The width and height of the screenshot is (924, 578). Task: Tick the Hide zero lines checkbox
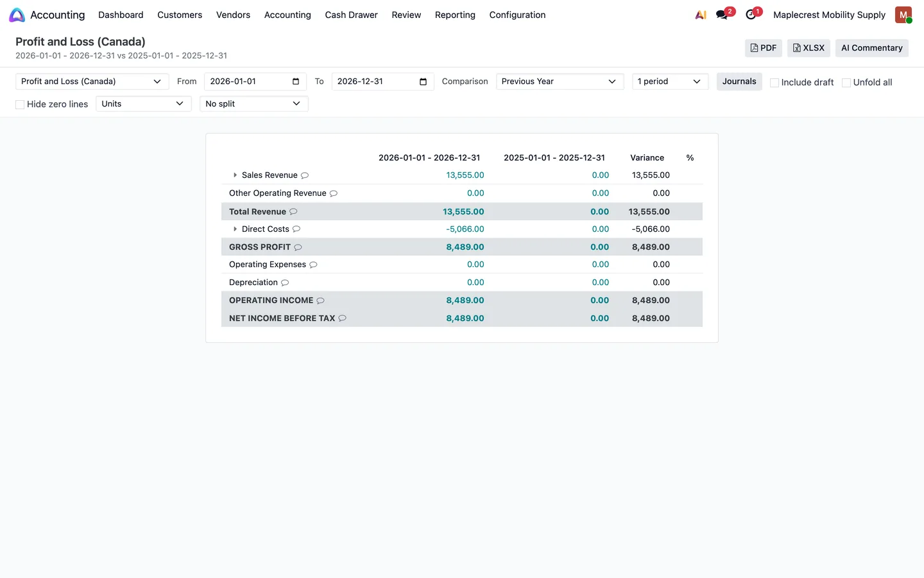click(x=20, y=105)
